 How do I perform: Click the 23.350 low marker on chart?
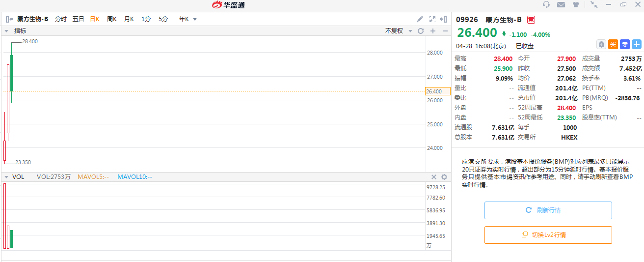tap(23, 162)
